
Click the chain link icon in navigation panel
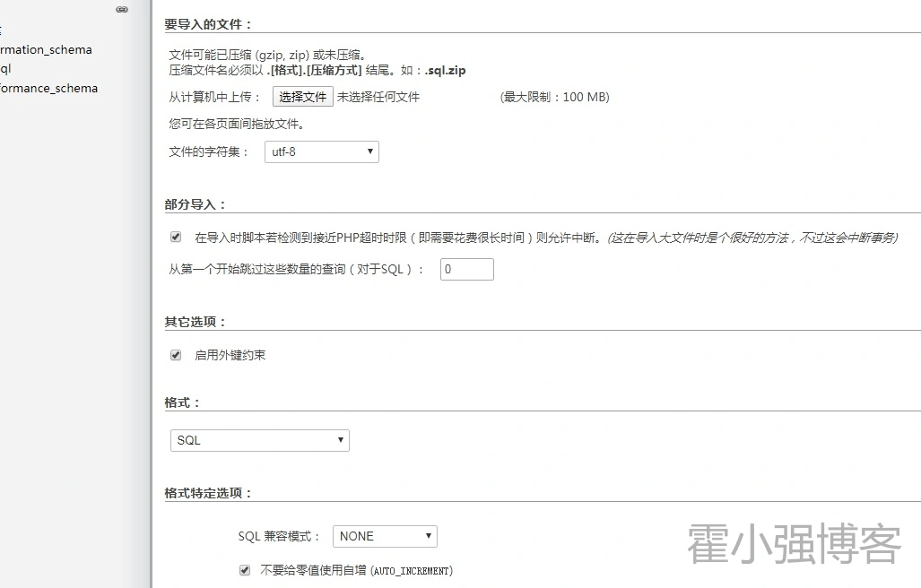click(122, 9)
